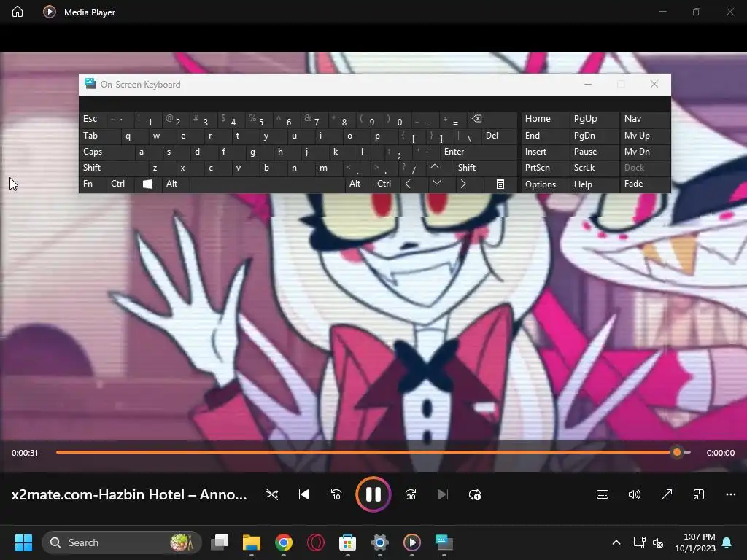747x560 pixels.
Task: Skip forward 30 seconds
Action: point(411,494)
